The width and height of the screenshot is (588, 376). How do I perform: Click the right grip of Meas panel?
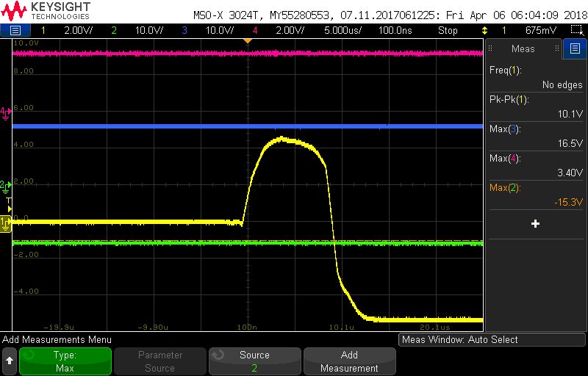point(557,48)
